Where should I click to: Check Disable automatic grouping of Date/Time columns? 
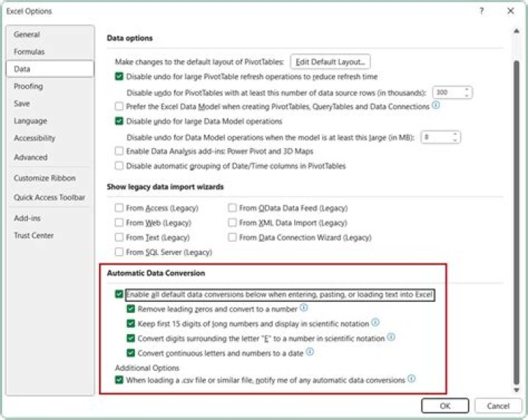click(120, 166)
